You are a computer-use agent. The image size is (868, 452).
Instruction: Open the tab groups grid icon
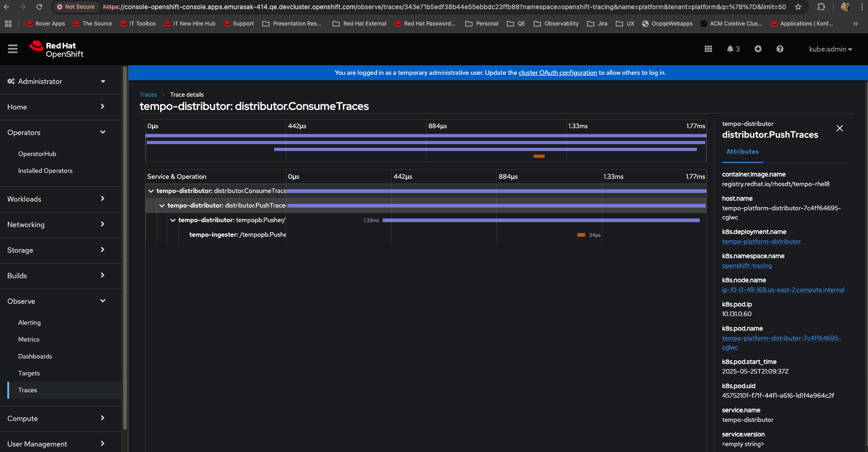pyautogui.click(x=8, y=24)
